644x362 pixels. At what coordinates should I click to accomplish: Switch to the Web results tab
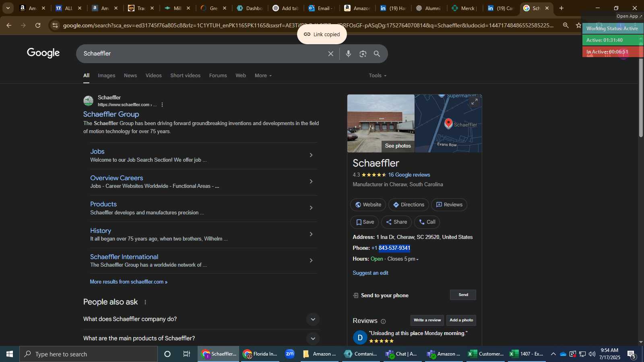[241, 76]
